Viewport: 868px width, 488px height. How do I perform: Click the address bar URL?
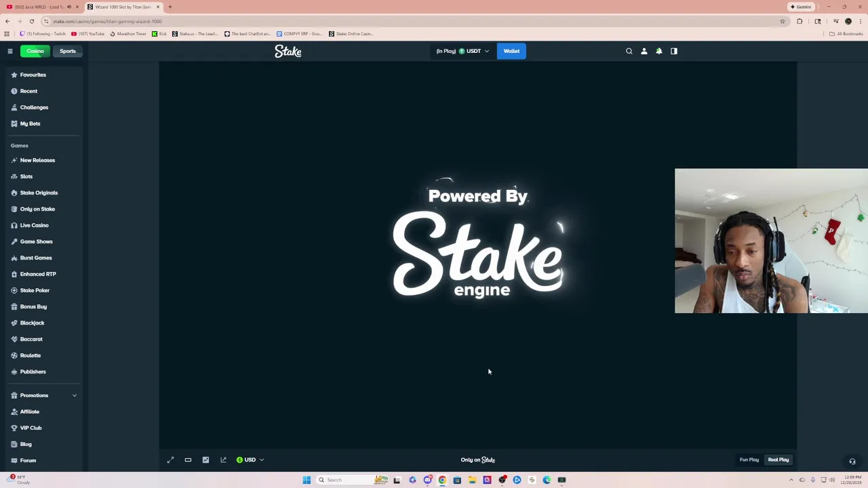[107, 21]
